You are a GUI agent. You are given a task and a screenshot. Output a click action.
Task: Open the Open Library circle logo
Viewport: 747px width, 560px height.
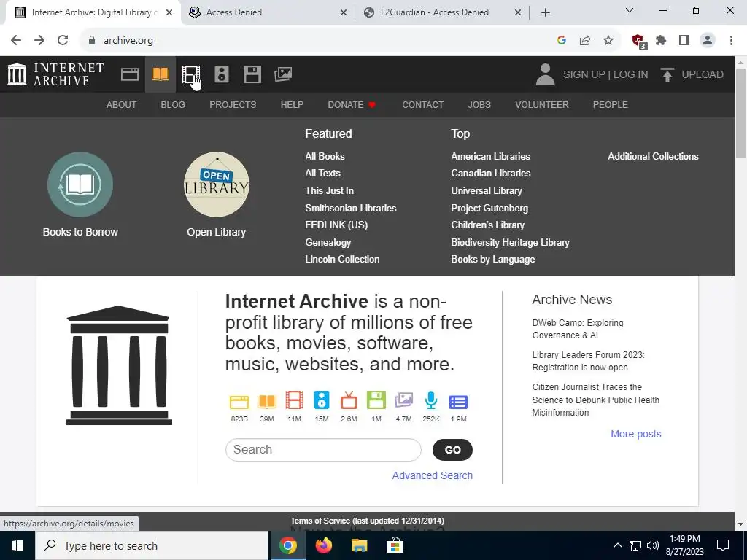click(x=216, y=184)
